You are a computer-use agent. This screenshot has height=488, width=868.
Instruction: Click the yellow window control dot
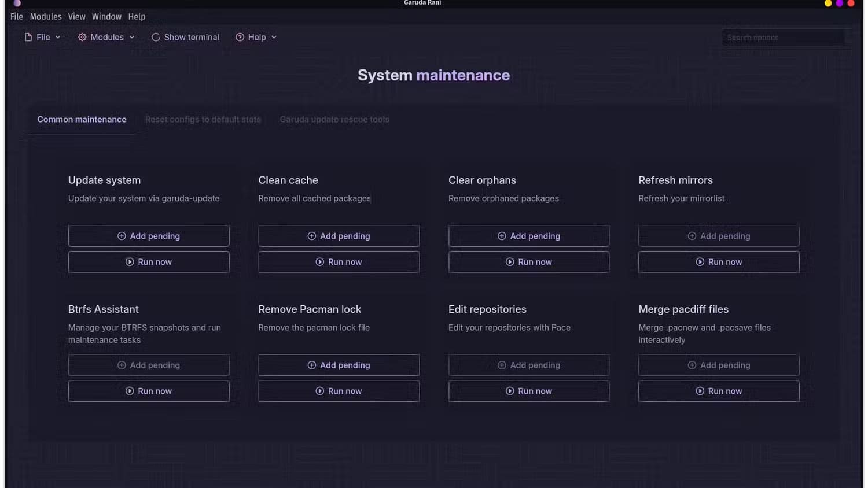tap(828, 3)
